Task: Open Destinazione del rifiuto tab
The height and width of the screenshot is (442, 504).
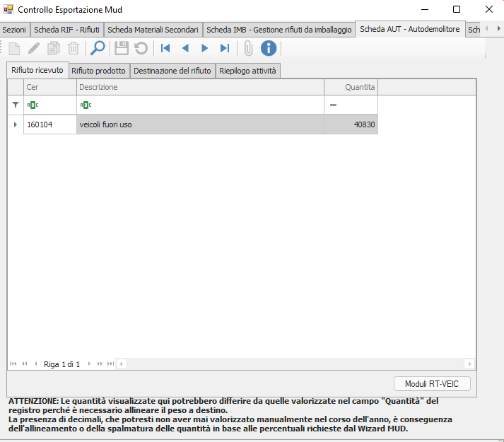Action: (172, 71)
